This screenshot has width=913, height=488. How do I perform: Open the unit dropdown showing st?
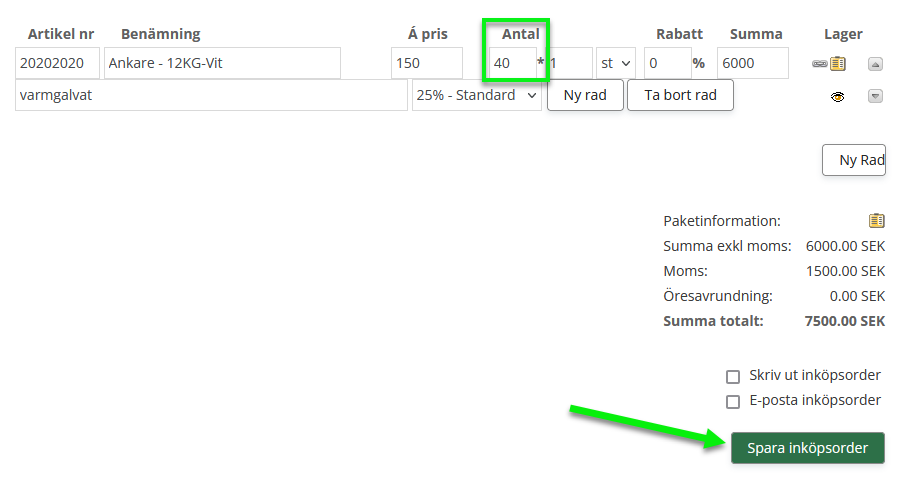tap(616, 63)
